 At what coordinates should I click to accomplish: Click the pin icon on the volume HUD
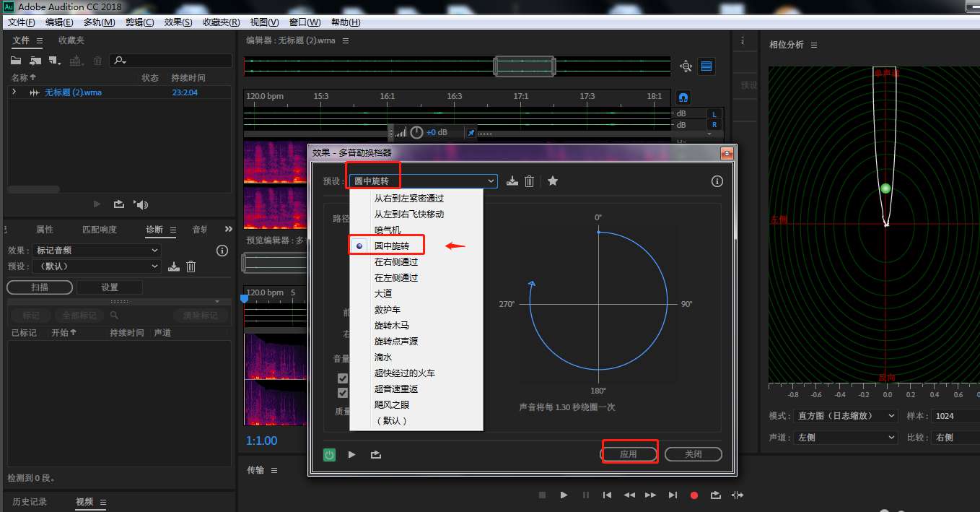coord(471,132)
